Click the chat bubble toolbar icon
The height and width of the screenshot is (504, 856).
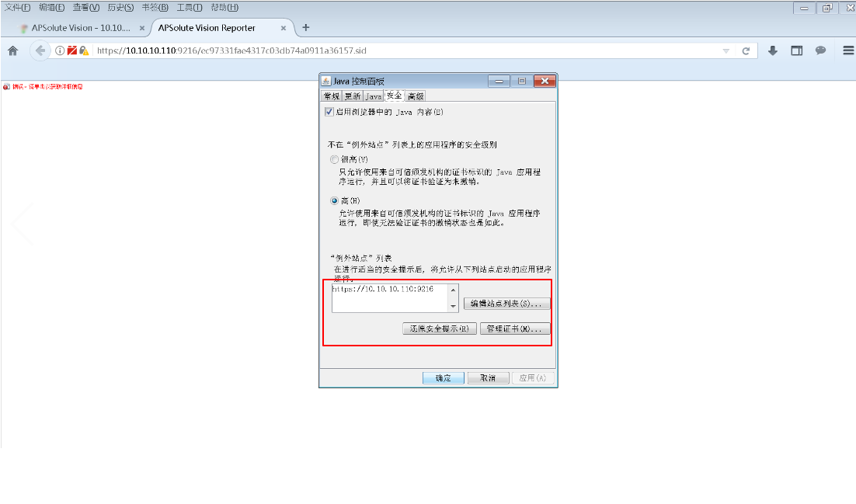pyautogui.click(x=820, y=51)
